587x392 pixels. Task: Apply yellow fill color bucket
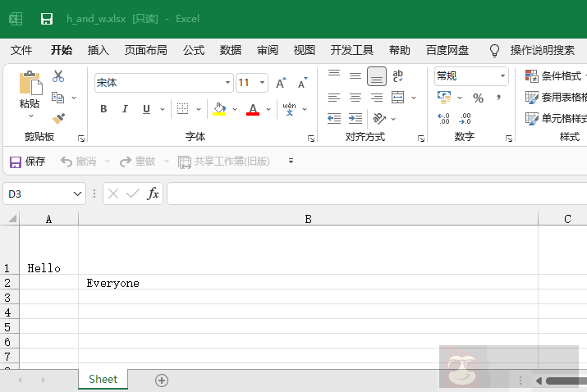pyautogui.click(x=219, y=109)
